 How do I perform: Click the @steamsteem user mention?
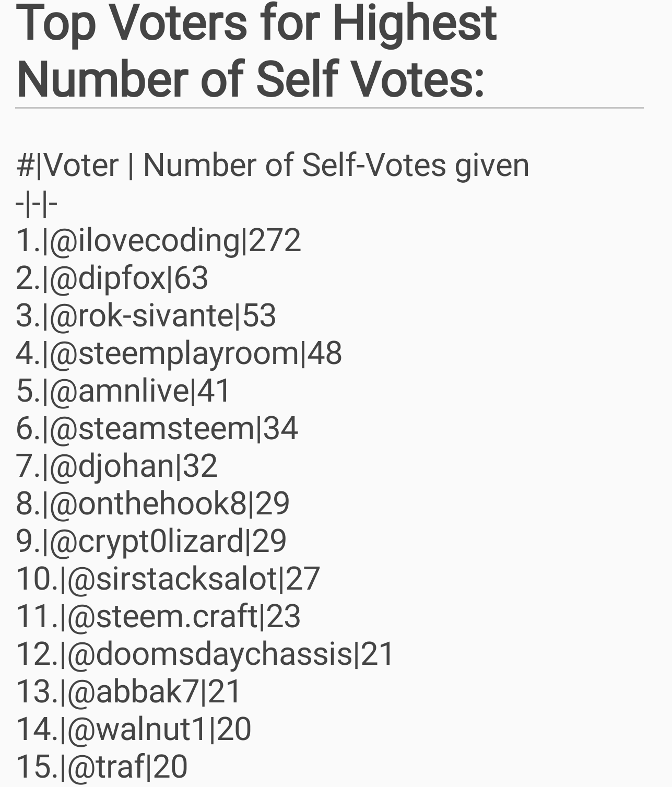click(152, 428)
